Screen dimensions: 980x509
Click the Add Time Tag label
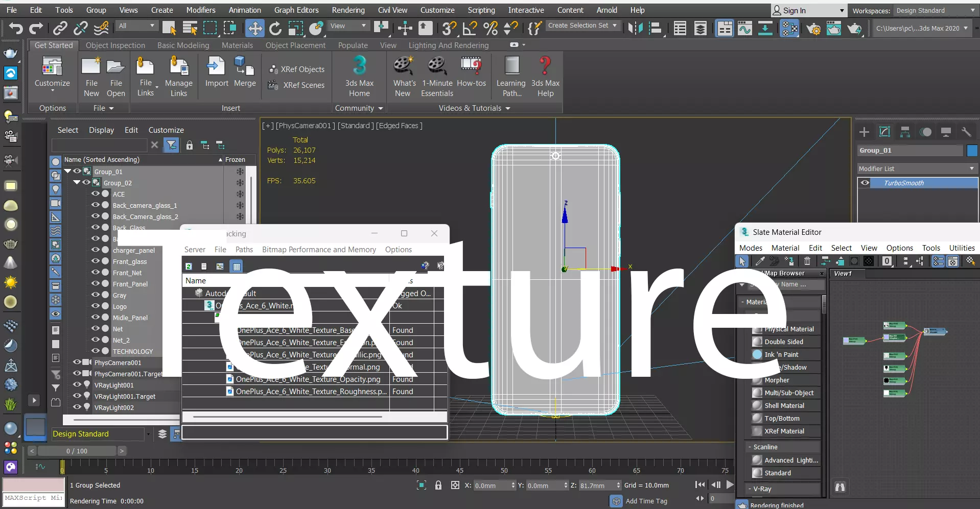[x=646, y=501]
